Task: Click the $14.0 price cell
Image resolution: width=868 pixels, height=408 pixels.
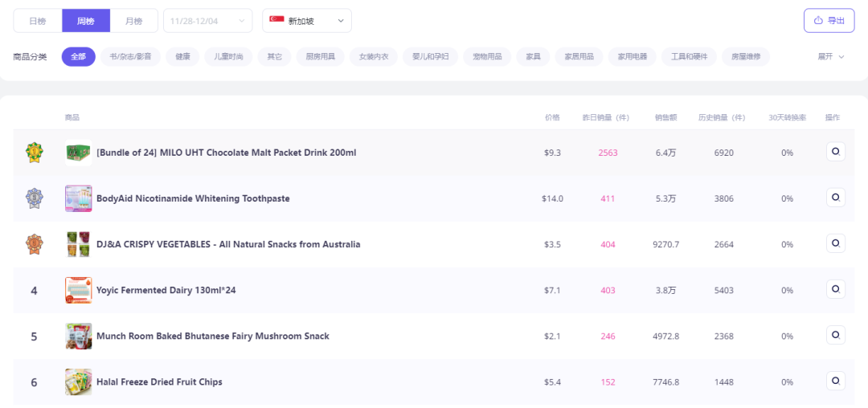Action: coord(552,198)
